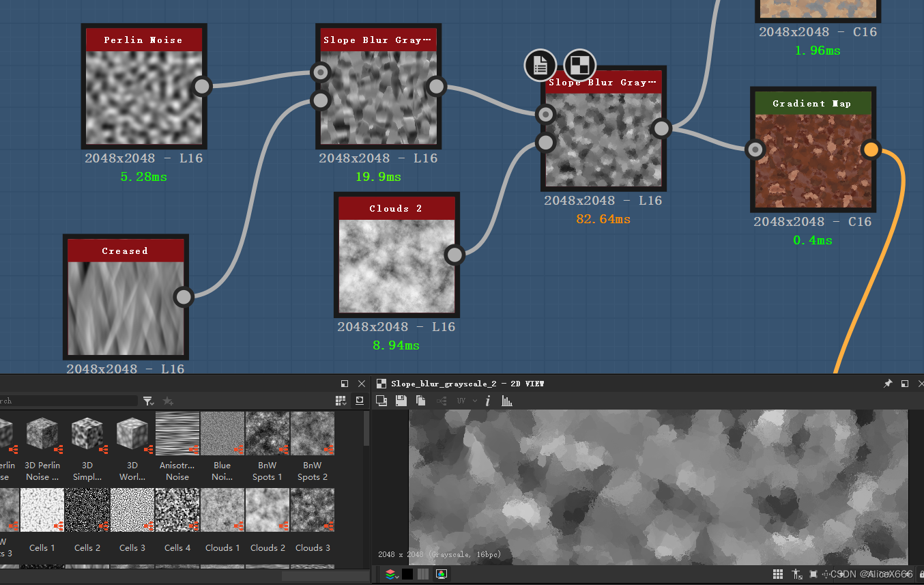Copy the 2D view image via copy icon
The height and width of the screenshot is (585, 924).
(420, 401)
